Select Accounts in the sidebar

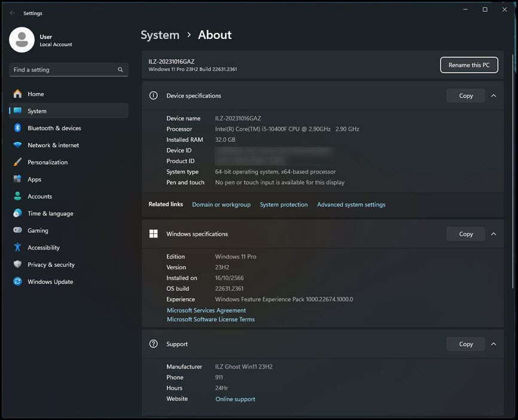[69, 196]
